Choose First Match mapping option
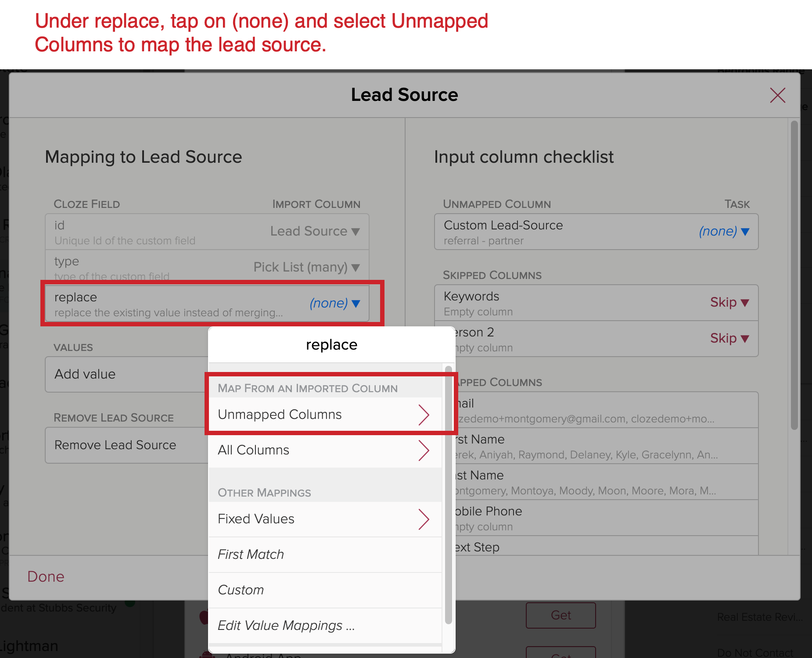 coord(251,554)
